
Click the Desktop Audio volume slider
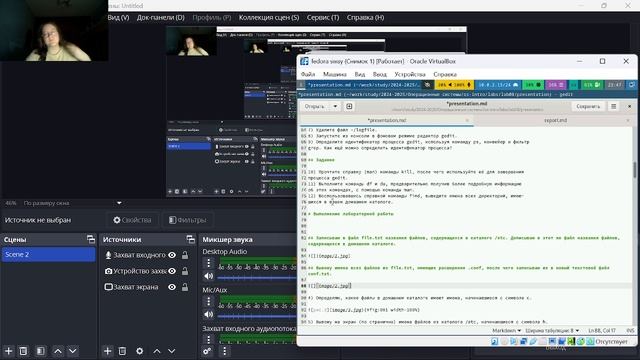coord(257,278)
